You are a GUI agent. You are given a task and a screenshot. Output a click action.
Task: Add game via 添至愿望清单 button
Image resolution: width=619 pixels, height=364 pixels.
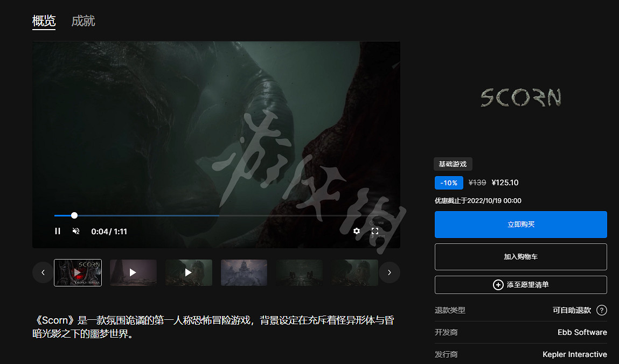(527, 285)
